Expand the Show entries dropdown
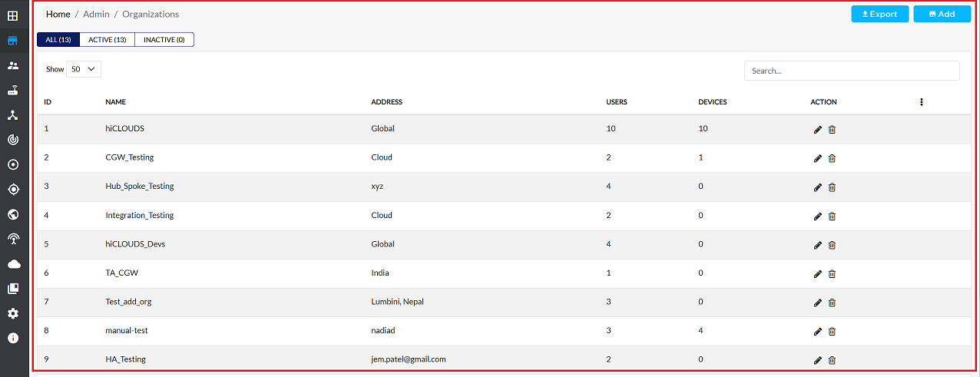 point(84,69)
